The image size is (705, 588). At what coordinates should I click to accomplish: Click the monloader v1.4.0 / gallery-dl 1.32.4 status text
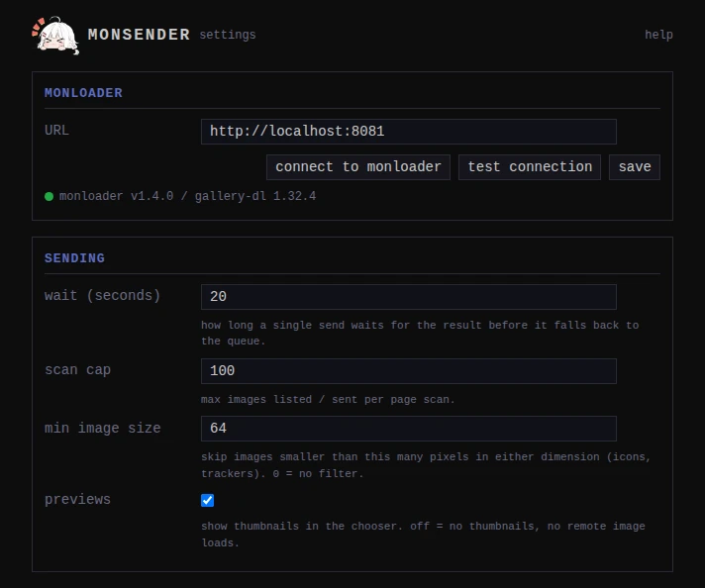coord(187,196)
